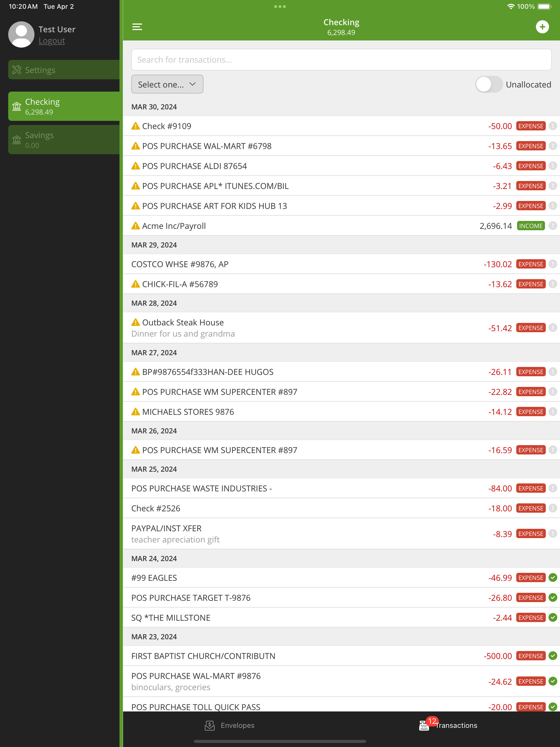Open the APL* ITUNES.COM/BIL transaction

341,186
